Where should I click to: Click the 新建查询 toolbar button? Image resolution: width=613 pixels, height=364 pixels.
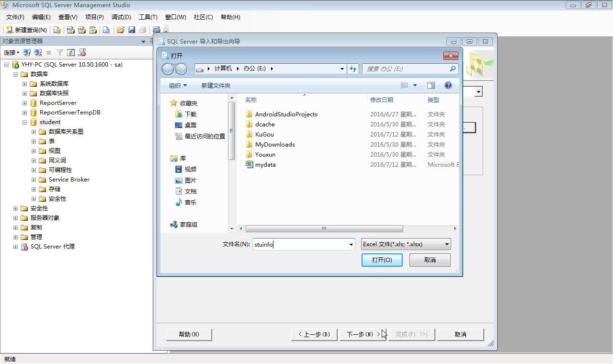point(26,30)
